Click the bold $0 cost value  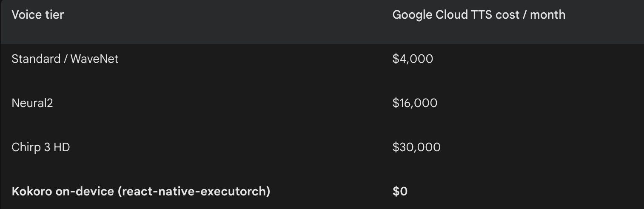(x=400, y=192)
